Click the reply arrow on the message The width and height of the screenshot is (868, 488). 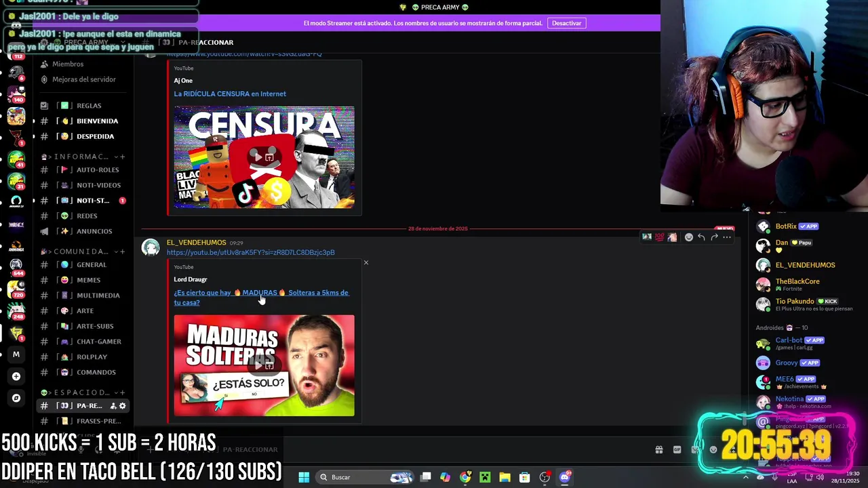(701, 237)
